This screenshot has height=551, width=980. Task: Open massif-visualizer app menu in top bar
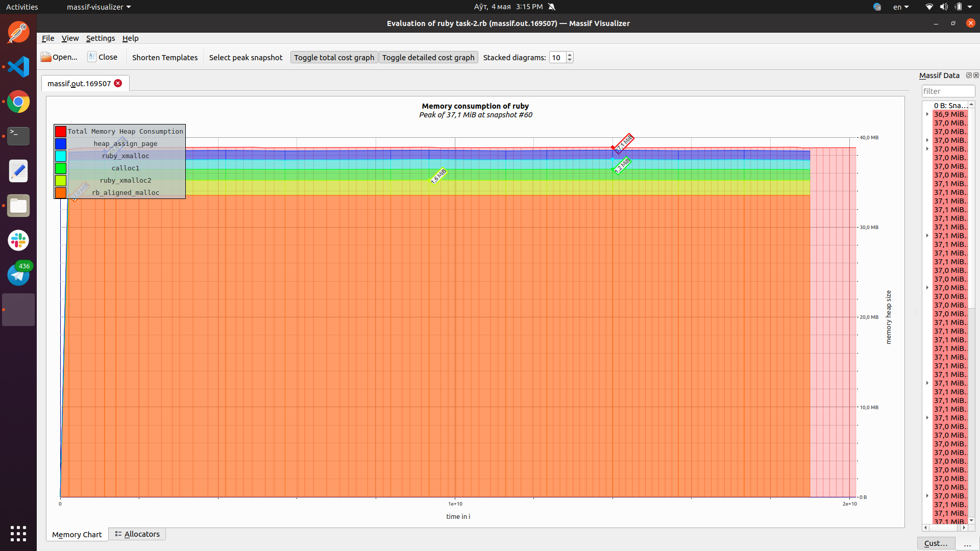tap(99, 7)
